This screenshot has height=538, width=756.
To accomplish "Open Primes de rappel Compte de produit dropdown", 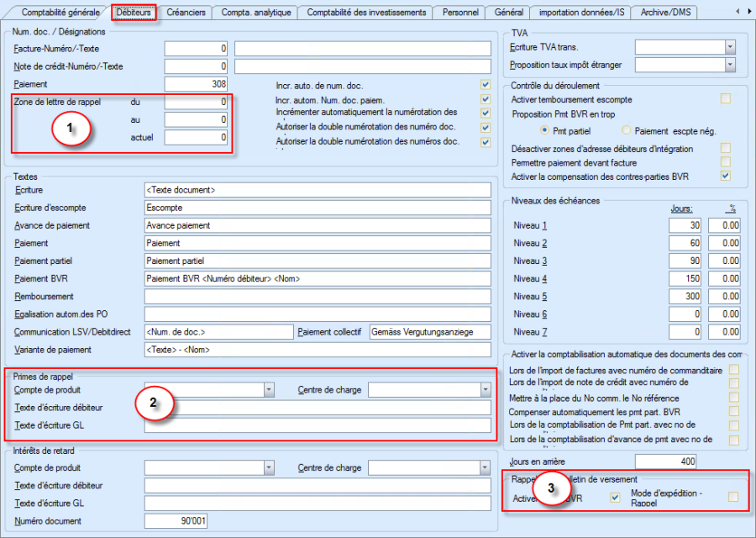I will 269,390.
